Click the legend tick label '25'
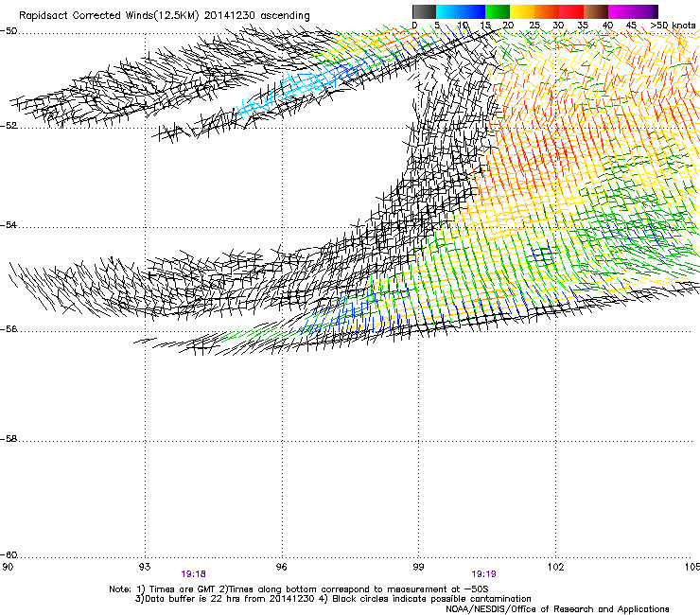The width and height of the screenshot is (700, 615). click(534, 25)
